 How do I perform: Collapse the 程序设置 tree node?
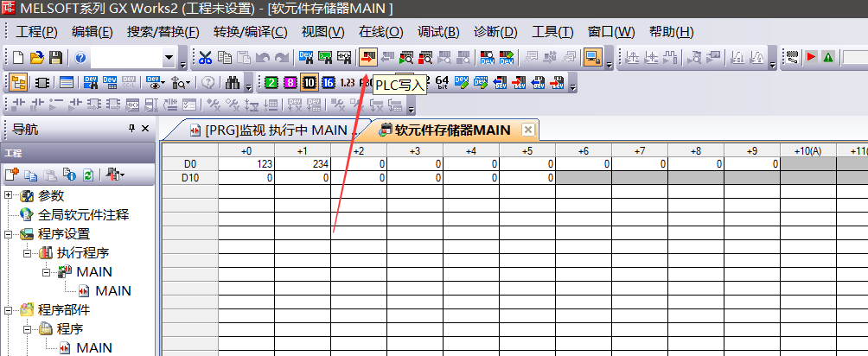[x=9, y=233]
